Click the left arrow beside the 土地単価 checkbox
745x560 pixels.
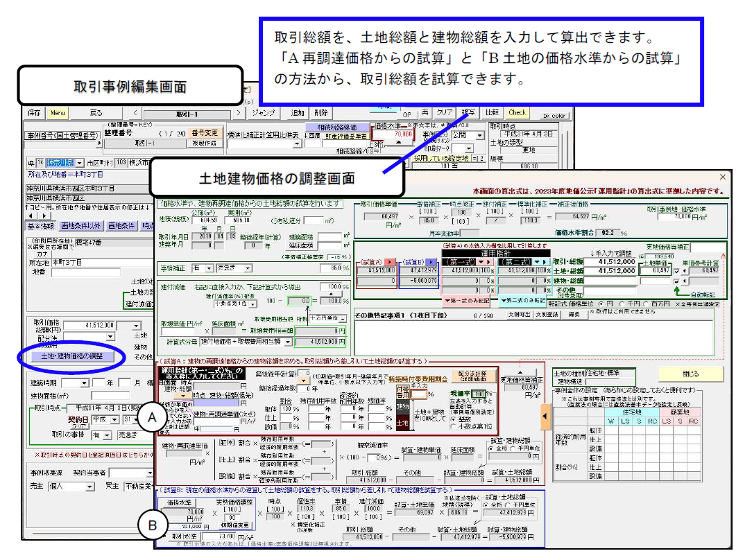click(x=684, y=271)
